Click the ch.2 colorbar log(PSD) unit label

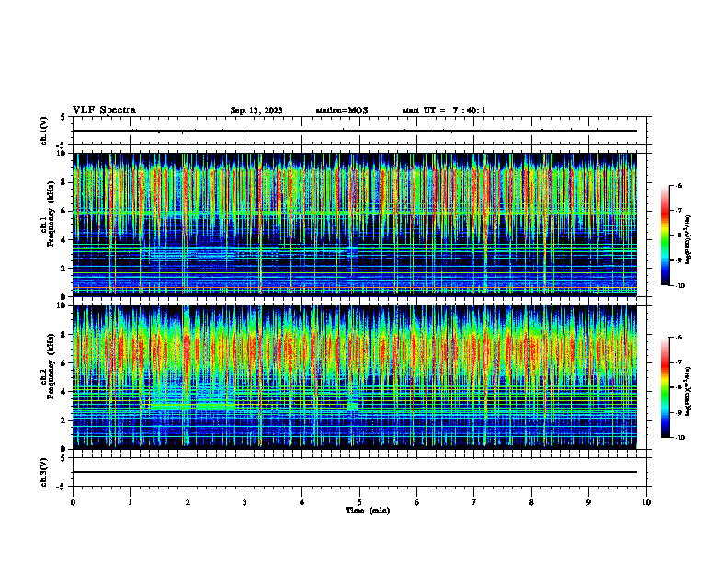[x=688, y=391]
